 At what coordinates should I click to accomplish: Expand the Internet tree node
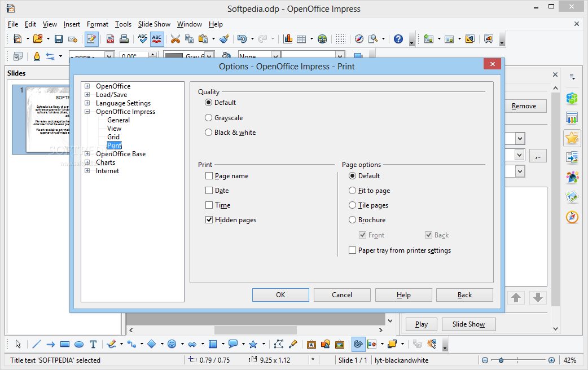pos(87,170)
